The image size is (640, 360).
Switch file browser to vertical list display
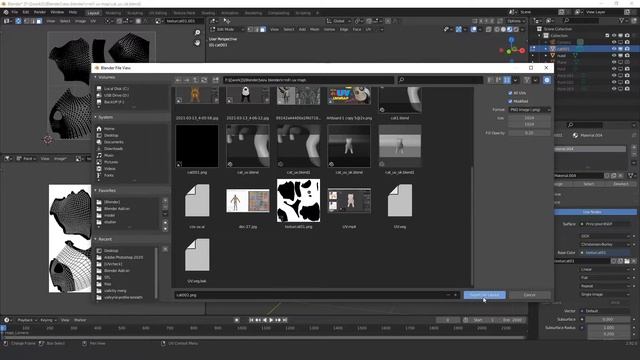tap(491, 80)
